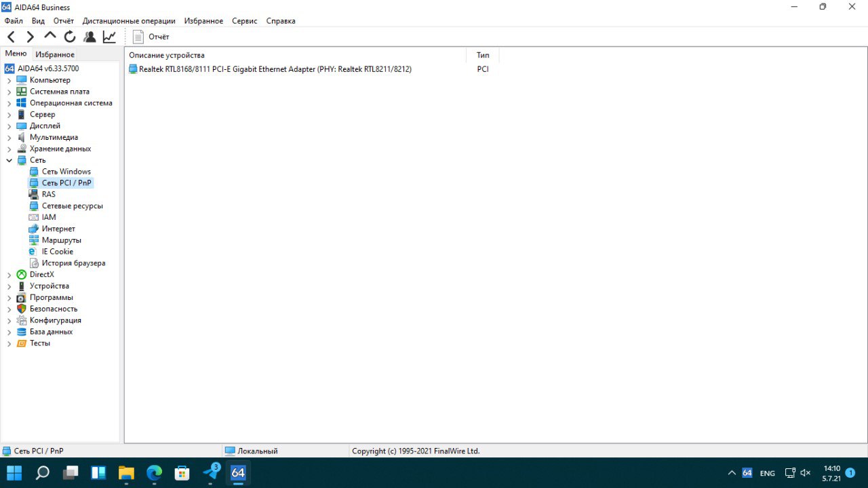Expand the Дисплей tree node
The height and width of the screenshot is (488, 868).
pos(9,126)
